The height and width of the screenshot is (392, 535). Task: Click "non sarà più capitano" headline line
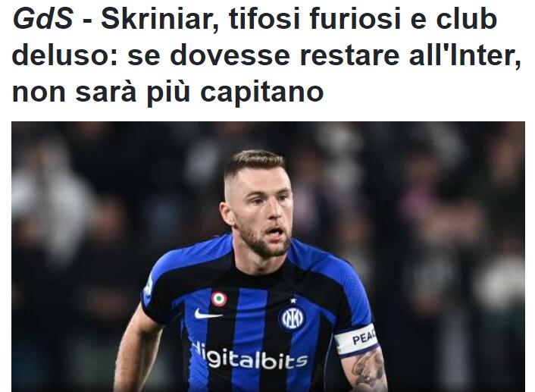click(167, 93)
